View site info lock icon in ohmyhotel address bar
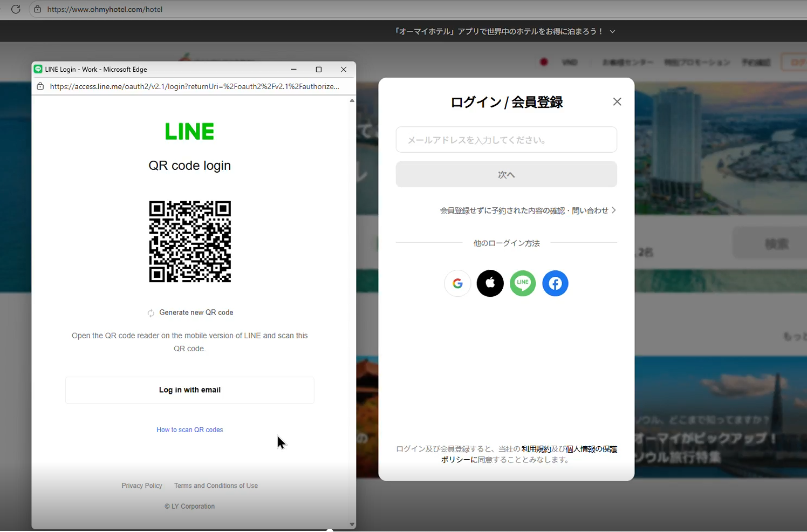 [x=37, y=9]
